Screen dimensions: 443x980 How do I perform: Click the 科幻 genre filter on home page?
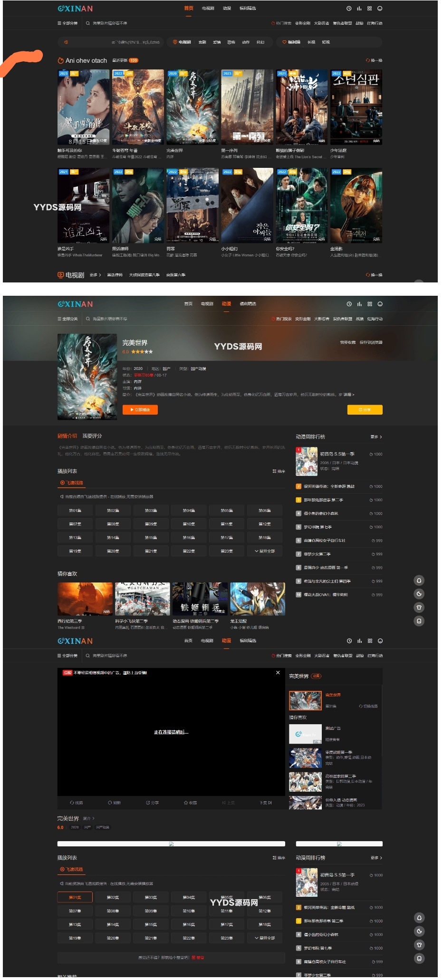(x=260, y=42)
